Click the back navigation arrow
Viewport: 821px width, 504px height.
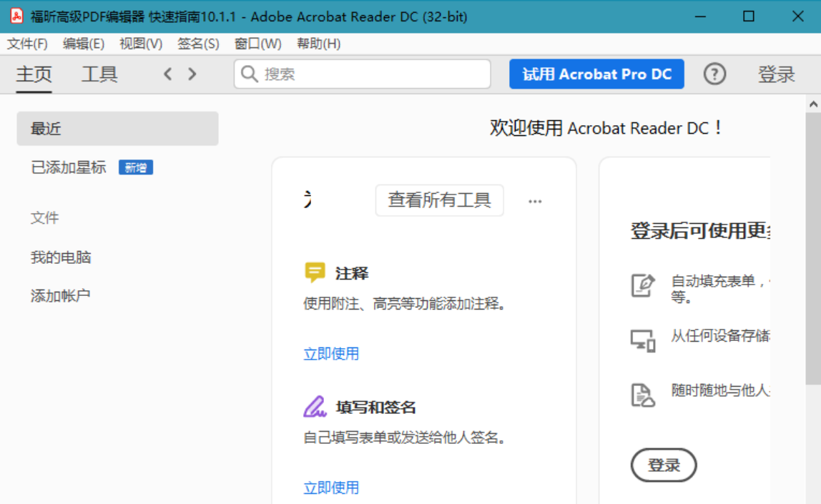(167, 74)
